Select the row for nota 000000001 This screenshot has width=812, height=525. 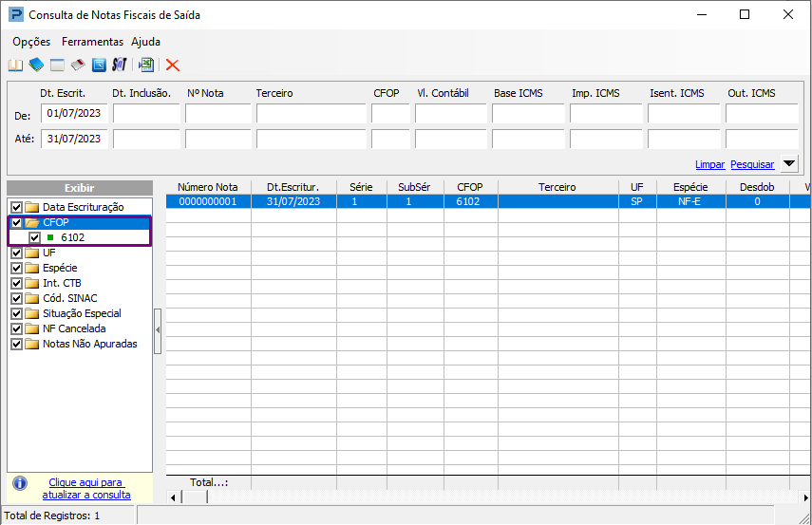tap(488, 201)
